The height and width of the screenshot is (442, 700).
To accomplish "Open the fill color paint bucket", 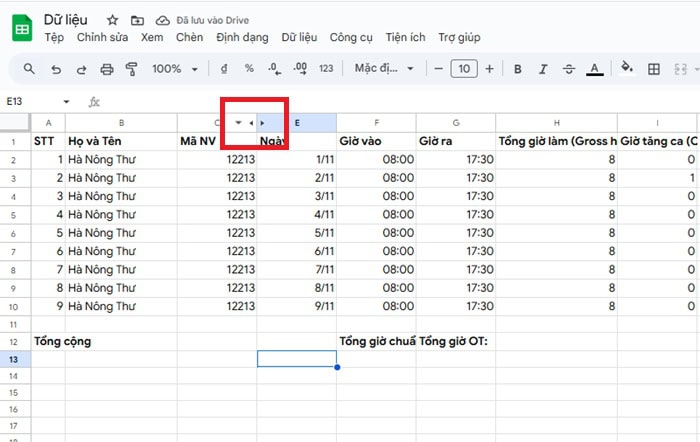I will coord(627,69).
